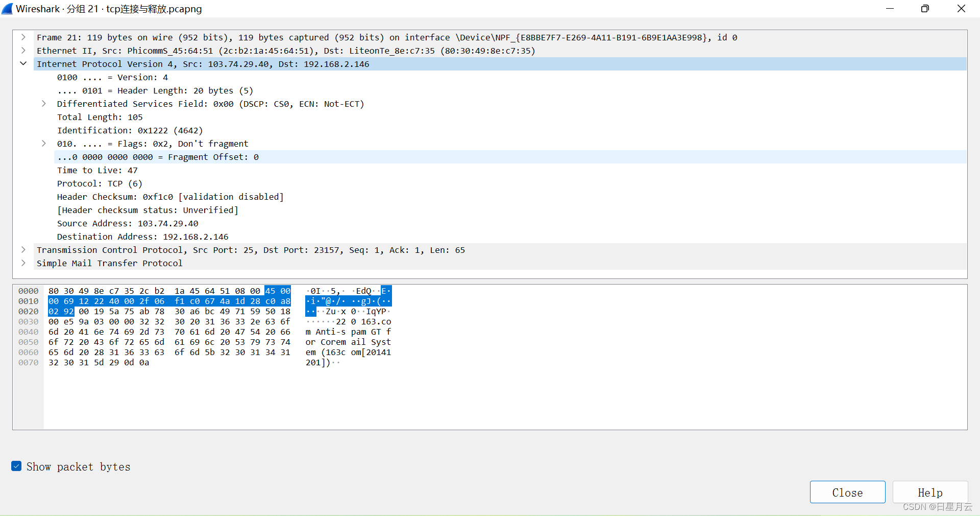980x516 pixels.
Task: Restore down the Wireshark packet window
Action: [925, 9]
